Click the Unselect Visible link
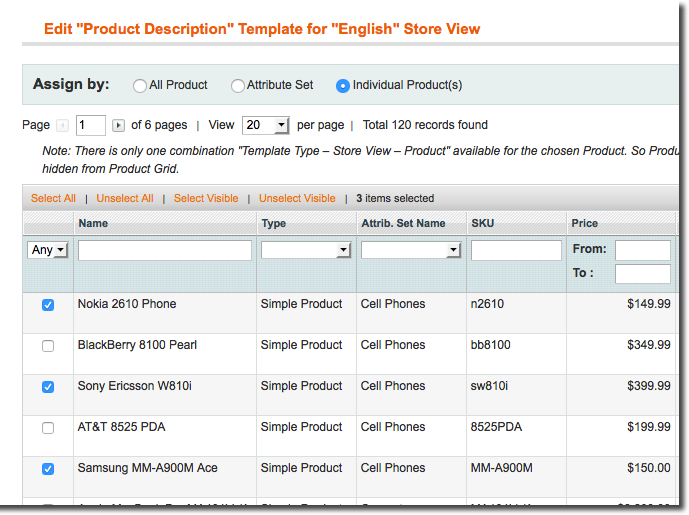The image size is (689, 515). click(297, 198)
